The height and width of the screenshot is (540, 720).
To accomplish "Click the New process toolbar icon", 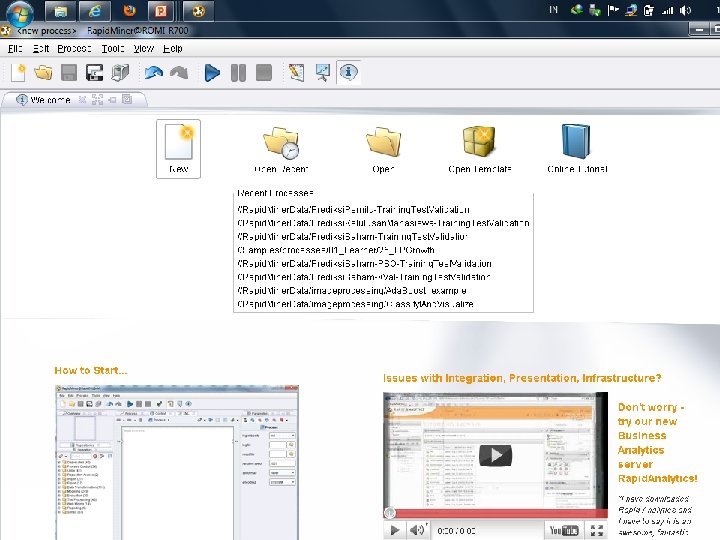I will (x=18, y=73).
